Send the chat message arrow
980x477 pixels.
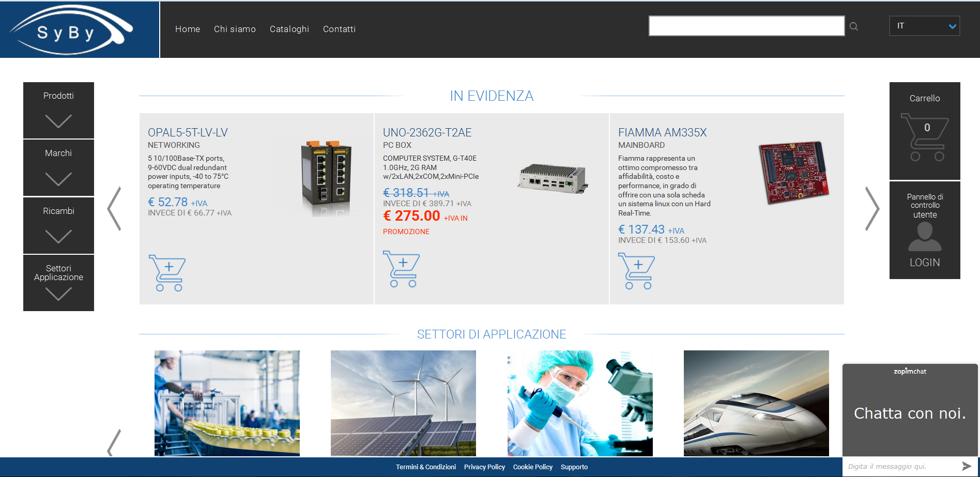click(966, 466)
